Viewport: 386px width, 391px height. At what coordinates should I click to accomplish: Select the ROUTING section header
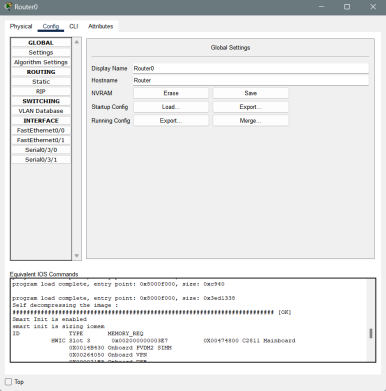41,72
